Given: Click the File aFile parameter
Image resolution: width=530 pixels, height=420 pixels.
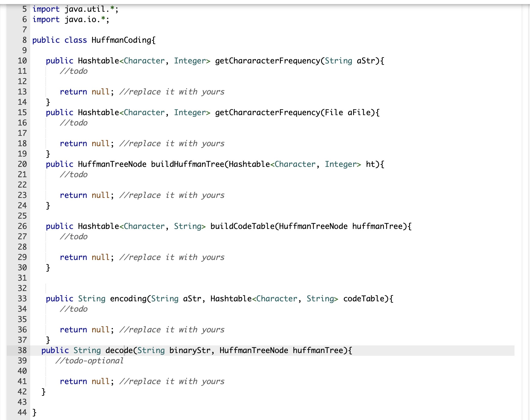Looking at the screenshot, I should coord(347,112).
